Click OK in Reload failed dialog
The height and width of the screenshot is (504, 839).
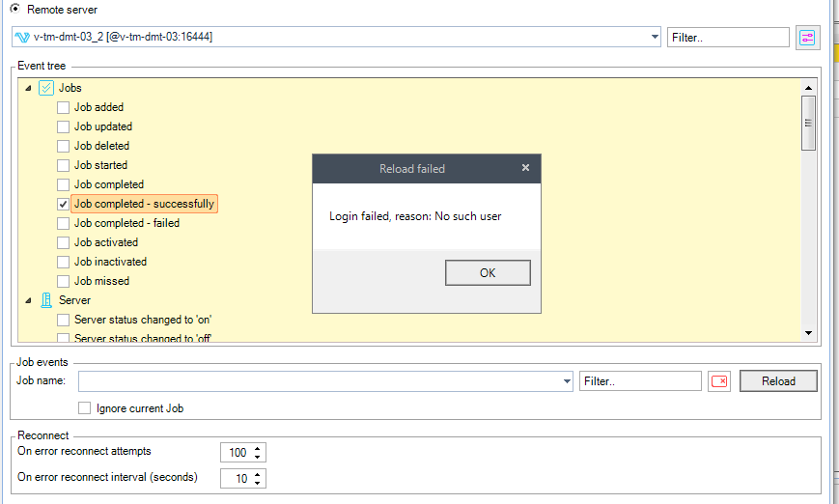(x=488, y=273)
